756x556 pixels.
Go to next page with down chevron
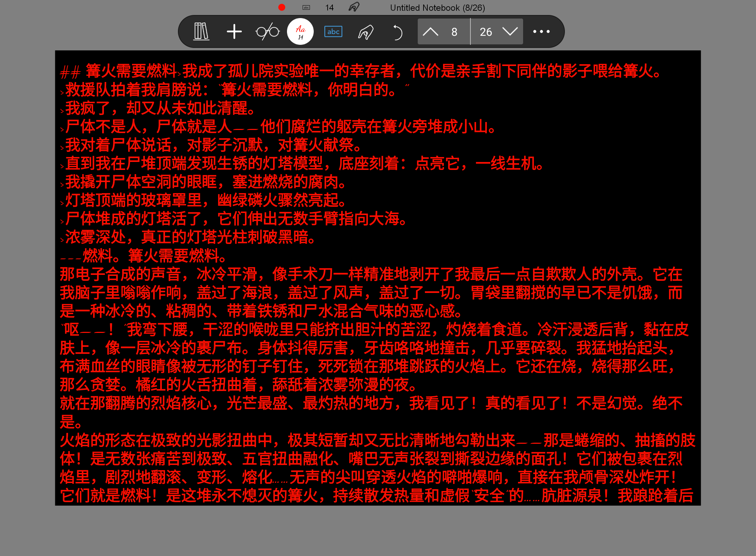click(x=510, y=32)
